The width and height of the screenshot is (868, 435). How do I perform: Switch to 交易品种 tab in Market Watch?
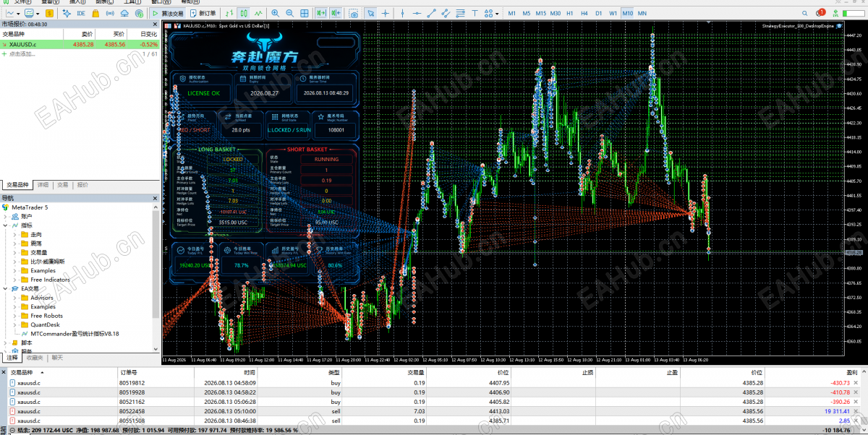(x=17, y=185)
